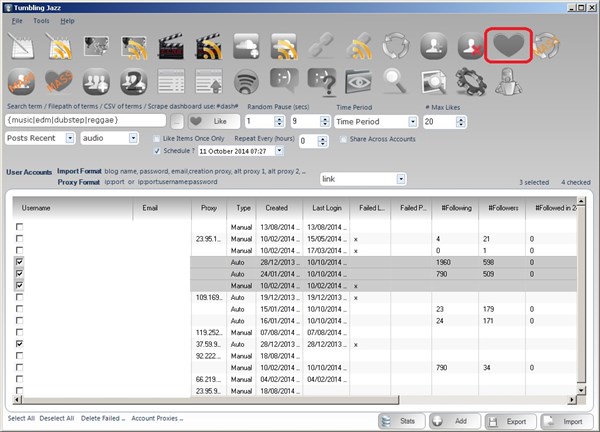The height and width of the screenshot is (432, 600).
Task: Open the Posts Recent dropdown
Action: click(70, 138)
